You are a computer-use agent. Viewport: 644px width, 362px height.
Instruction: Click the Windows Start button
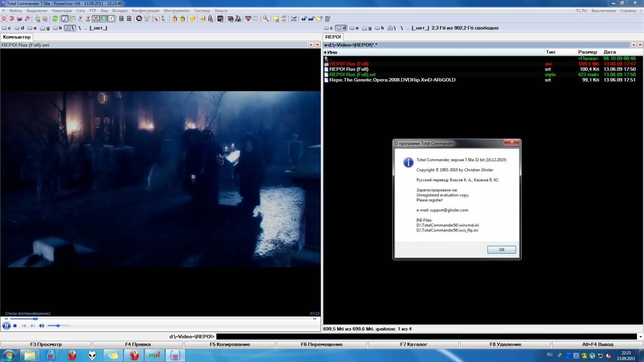point(9,355)
